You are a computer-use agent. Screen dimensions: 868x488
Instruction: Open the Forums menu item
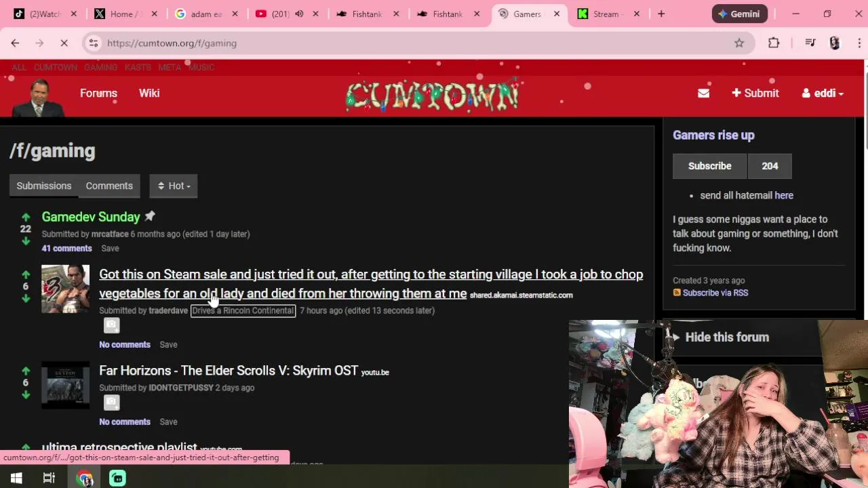pyautogui.click(x=98, y=93)
